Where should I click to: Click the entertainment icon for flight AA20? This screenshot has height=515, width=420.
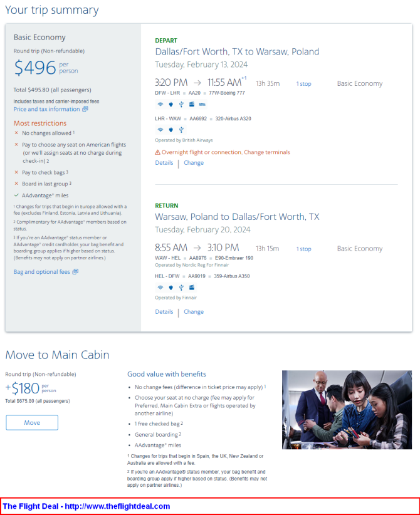coord(191,104)
